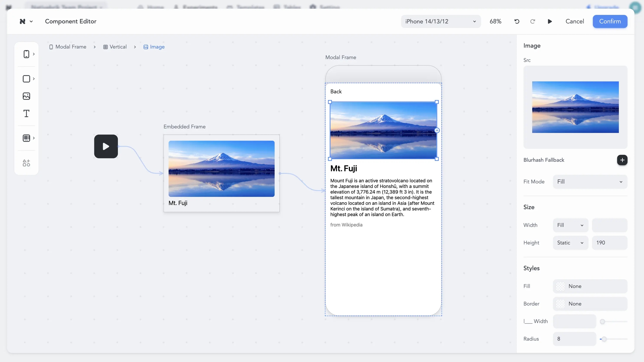Add a Blurhash Fallback with plus button

(x=622, y=160)
